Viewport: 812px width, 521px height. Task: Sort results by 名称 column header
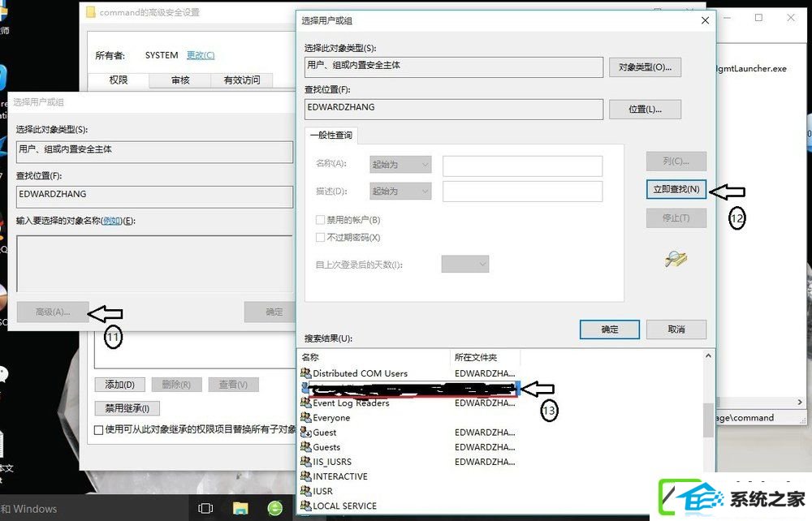[374, 357]
